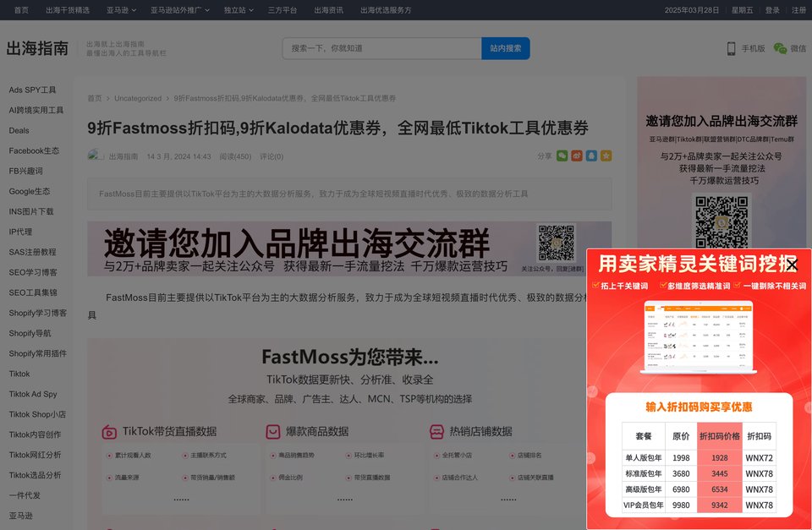This screenshot has width=812, height=530.
Task: Expand the 亚马逊 dropdown in top nav
Action: tap(121, 10)
